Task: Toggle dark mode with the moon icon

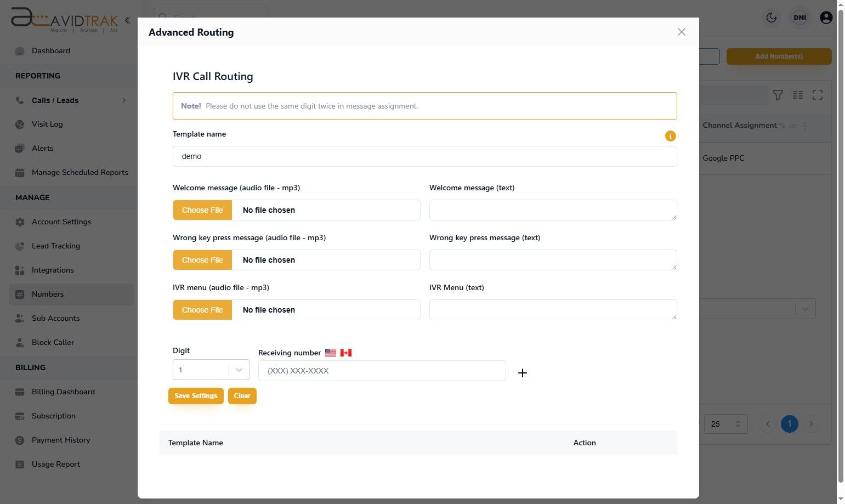Action: pos(772,18)
